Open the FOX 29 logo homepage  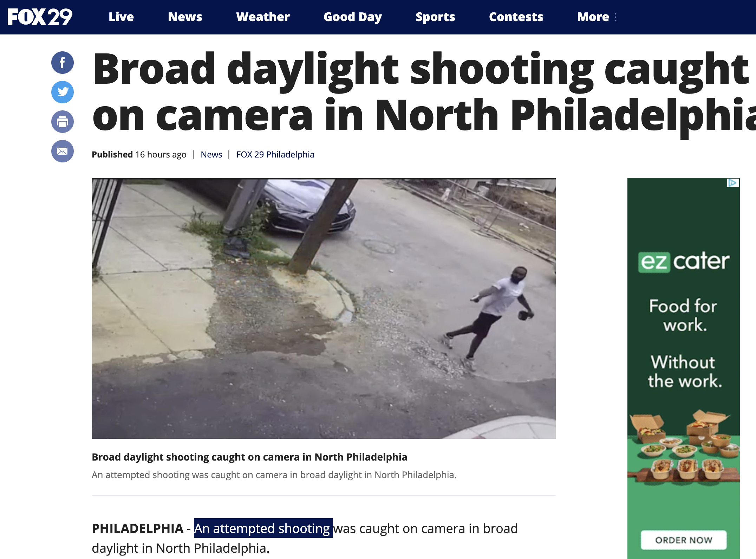coord(40,17)
